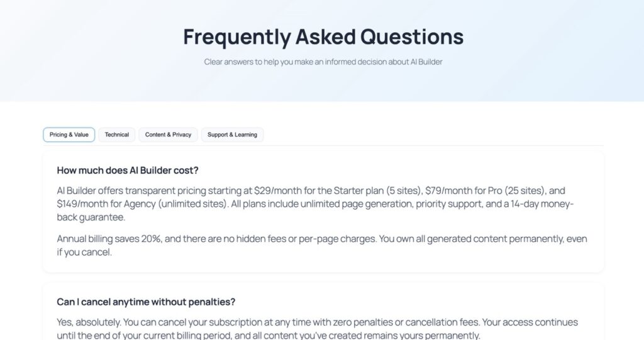
Task: Select the Pricing & Value tab
Action: tap(69, 134)
